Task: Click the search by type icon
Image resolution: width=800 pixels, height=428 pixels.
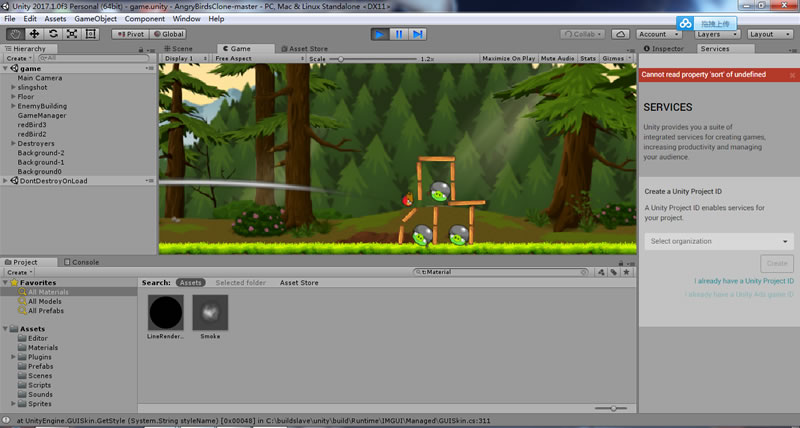Action: click(x=601, y=272)
